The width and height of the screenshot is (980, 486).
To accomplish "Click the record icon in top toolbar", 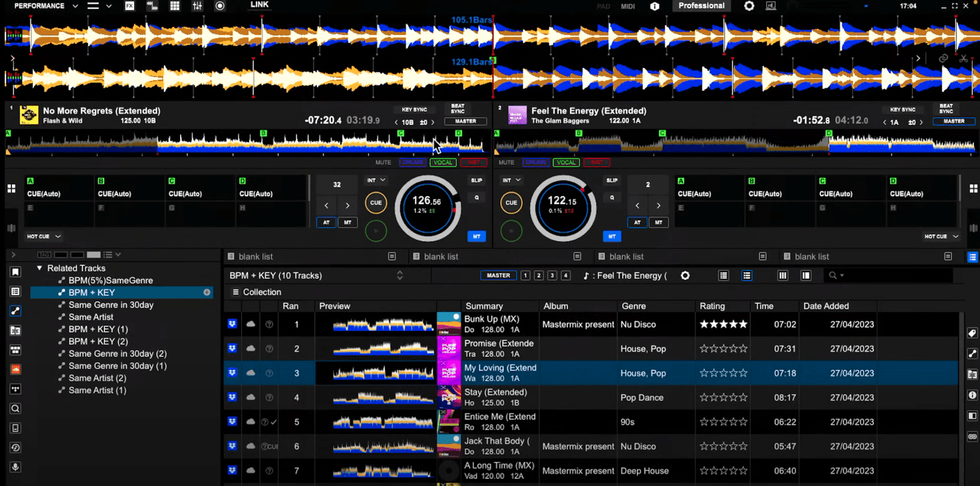I will pyautogui.click(x=220, y=6).
